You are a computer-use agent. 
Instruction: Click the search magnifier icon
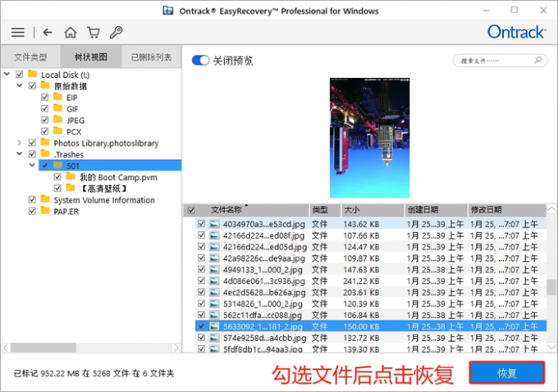(538, 60)
